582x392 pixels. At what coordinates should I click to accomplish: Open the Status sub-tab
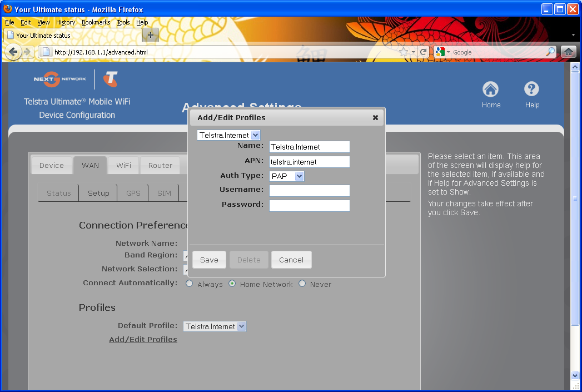pos(59,193)
